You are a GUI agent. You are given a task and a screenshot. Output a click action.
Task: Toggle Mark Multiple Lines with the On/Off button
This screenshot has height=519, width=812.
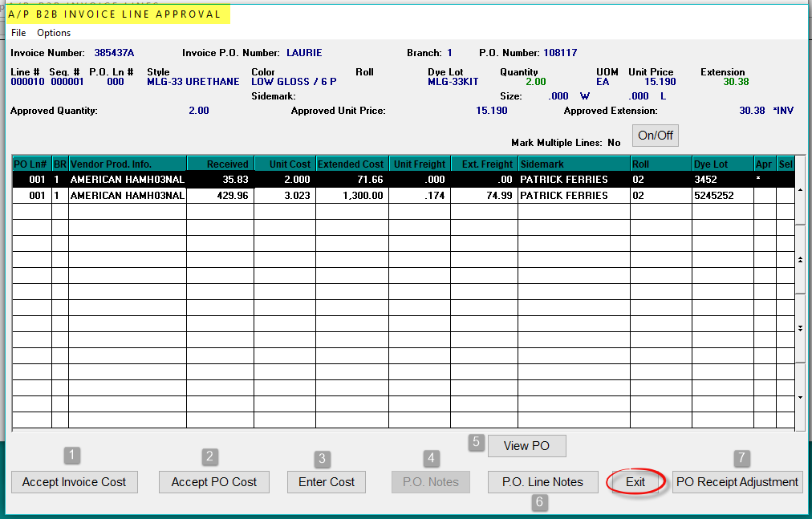coord(655,136)
